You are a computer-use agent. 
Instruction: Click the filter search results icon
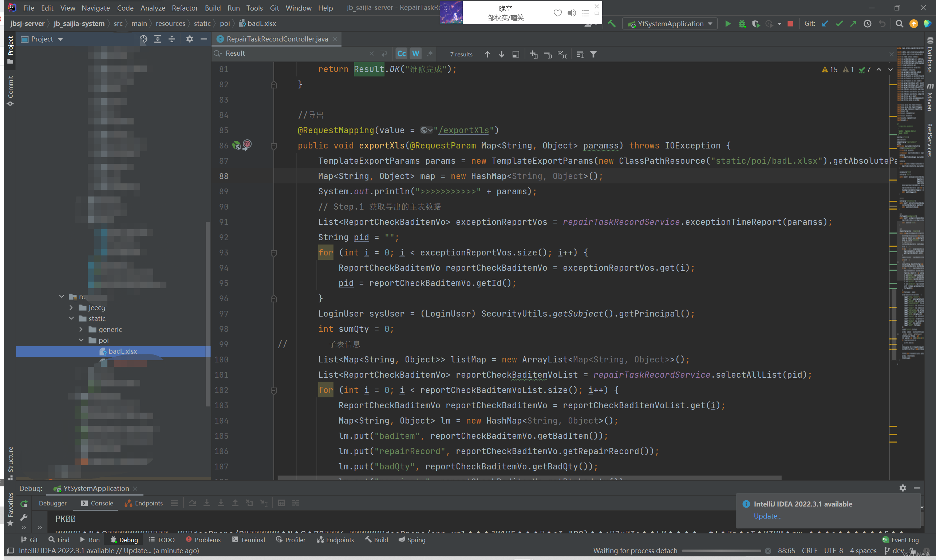[593, 54]
